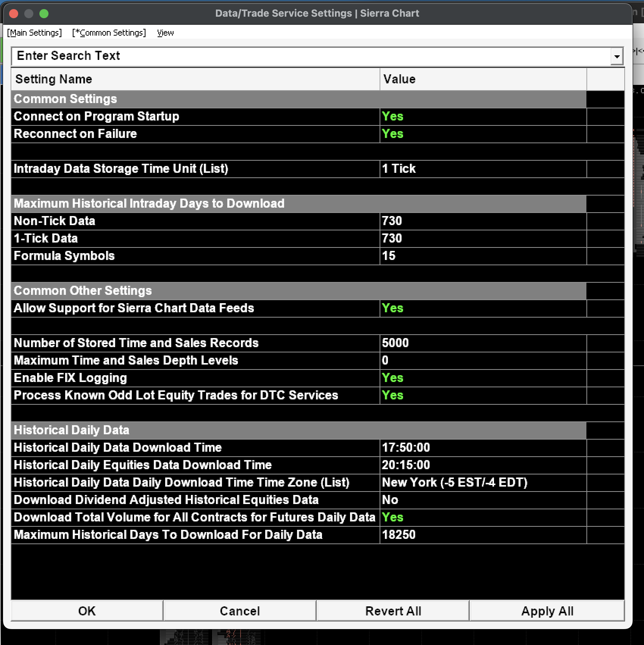Screen dimensions: 644x645
Task: Click Maximum Historical Intraday Days to Download header
Action: pos(299,204)
